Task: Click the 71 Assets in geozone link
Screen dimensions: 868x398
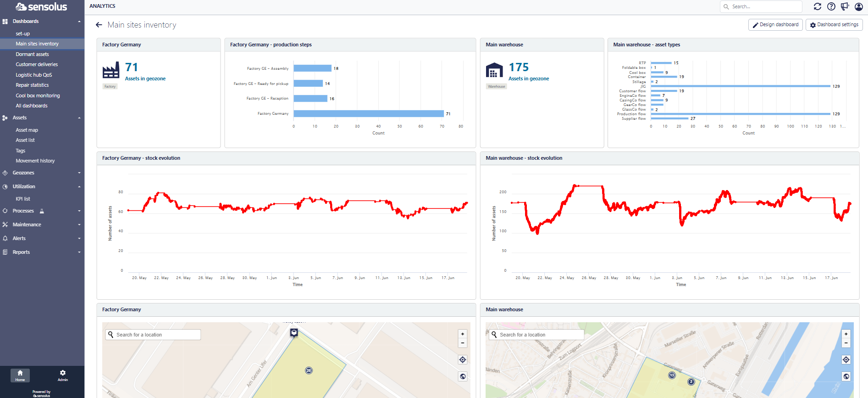Action: click(x=145, y=72)
